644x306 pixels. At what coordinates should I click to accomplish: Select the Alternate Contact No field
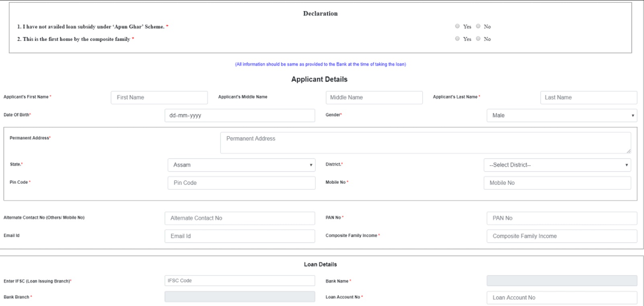239,218
